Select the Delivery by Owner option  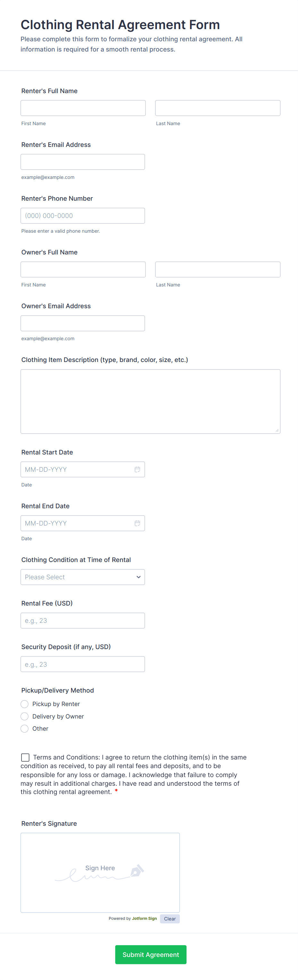point(24,716)
